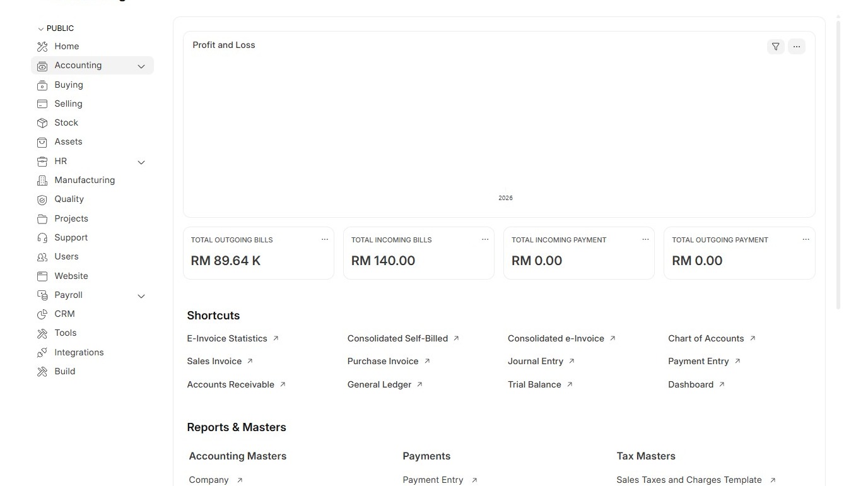Click the Payroll sidebar icon

click(x=42, y=295)
